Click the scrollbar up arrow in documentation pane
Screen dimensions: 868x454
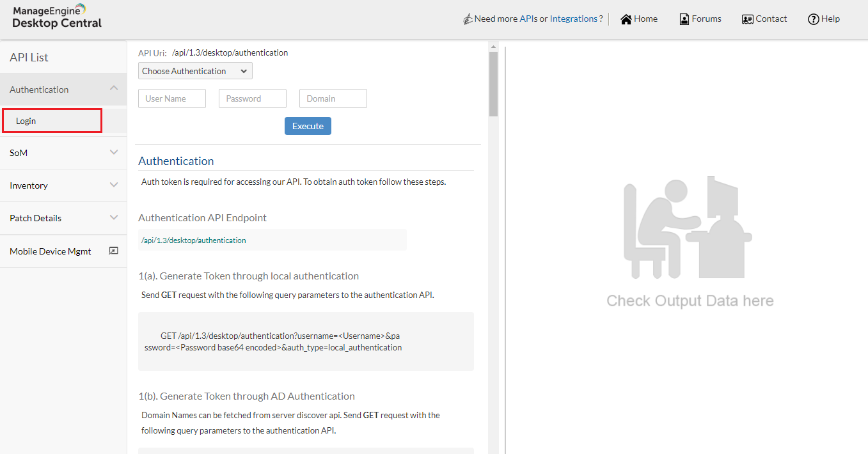click(x=493, y=47)
